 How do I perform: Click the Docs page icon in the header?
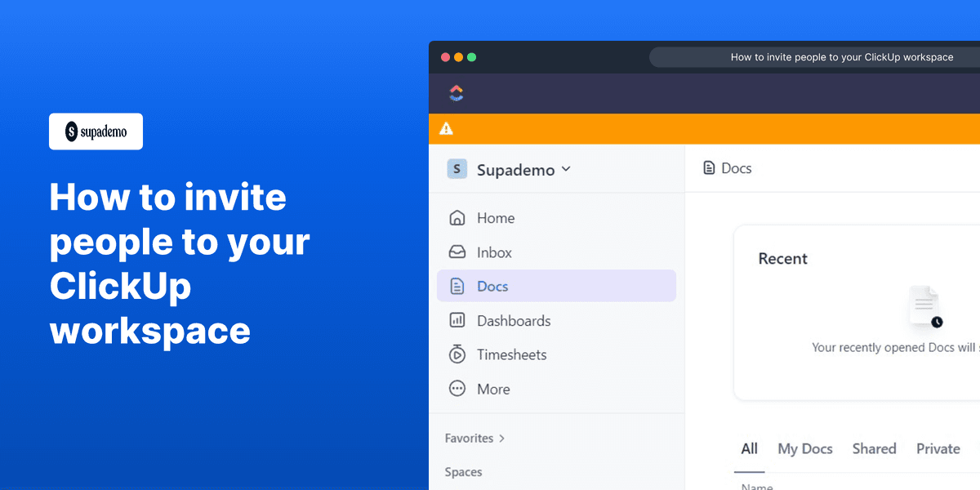point(707,167)
